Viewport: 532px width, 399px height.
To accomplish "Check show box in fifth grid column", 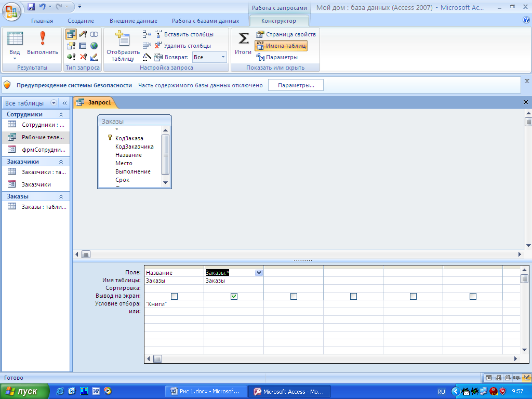I will [x=413, y=297].
